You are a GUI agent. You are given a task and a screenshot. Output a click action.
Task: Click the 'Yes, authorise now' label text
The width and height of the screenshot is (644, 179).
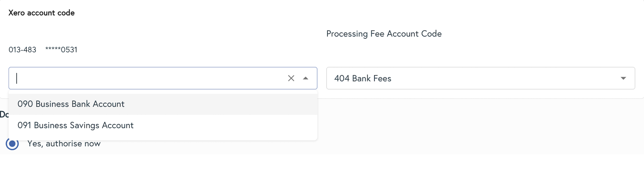click(64, 144)
